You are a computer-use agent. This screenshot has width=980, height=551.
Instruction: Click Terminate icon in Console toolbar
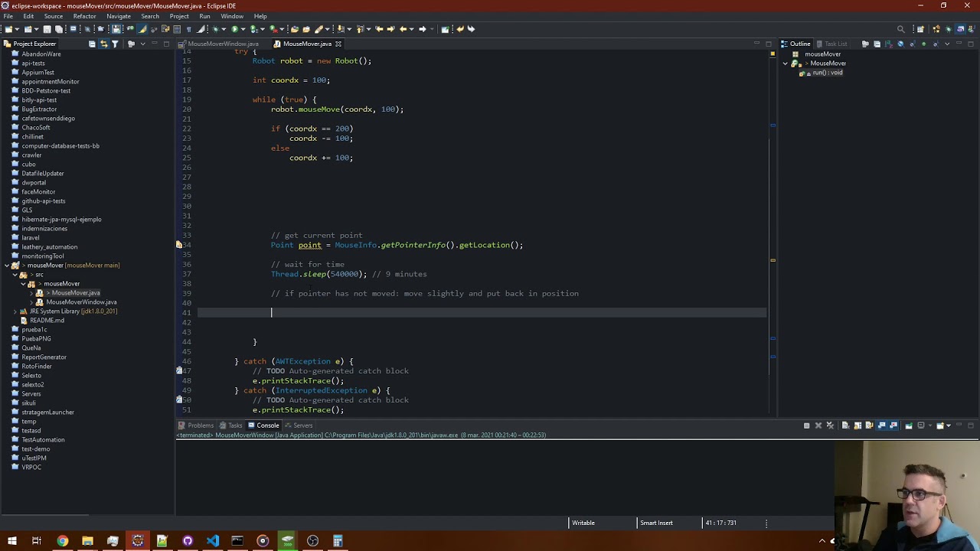click(x=806, y=425)
